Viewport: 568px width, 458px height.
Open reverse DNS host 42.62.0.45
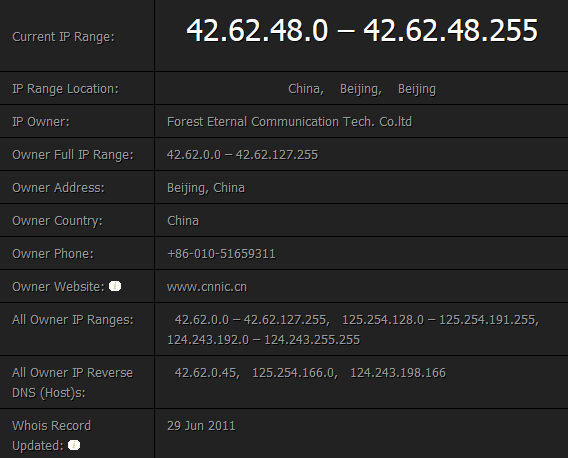[x=207, y=372]
